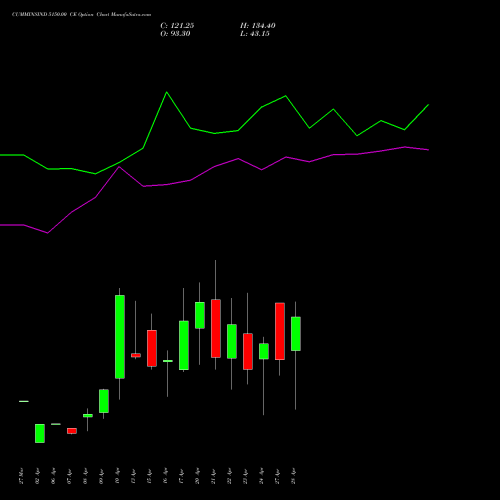Click the 27 Apr date label
The width and height of the screenshot is (500, 500).
pyautogui.click(x=277, y=476)
